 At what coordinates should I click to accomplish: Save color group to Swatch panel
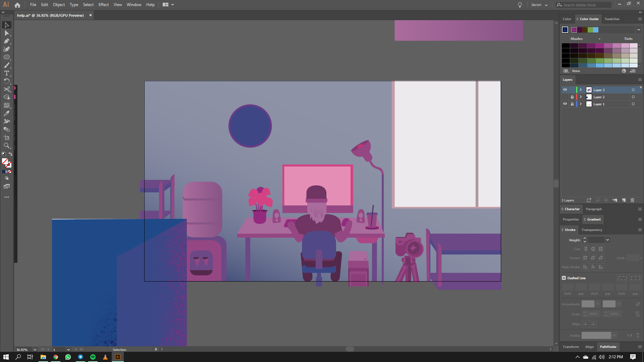633,71
